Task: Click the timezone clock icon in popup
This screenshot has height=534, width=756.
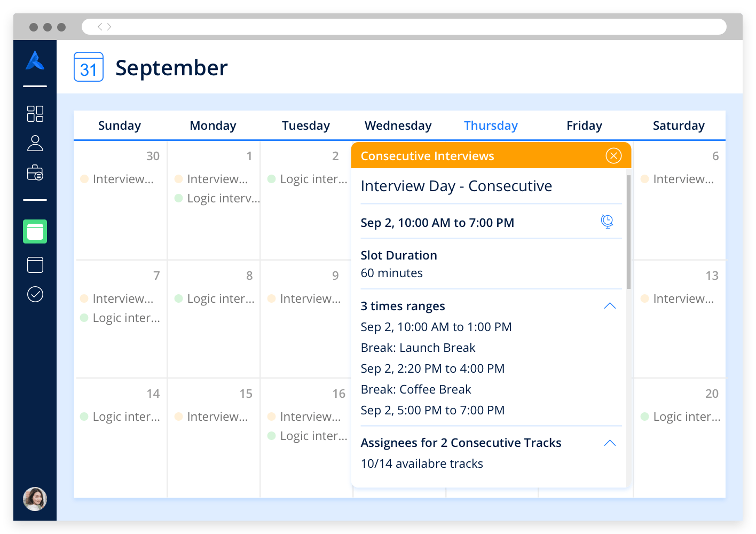Action: coord(607,222)
